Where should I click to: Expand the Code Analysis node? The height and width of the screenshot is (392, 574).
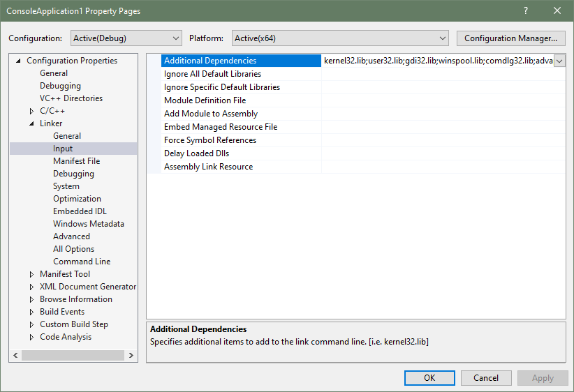pos(32,337)
